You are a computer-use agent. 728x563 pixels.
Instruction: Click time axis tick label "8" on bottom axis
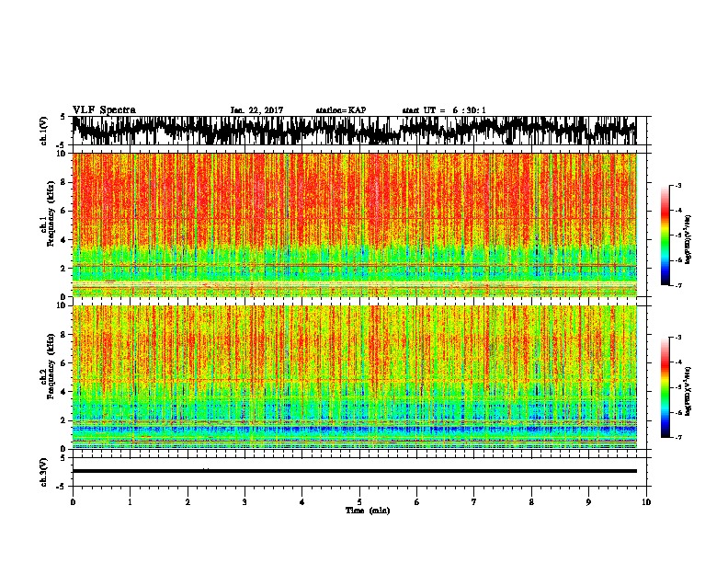(531, 502)
